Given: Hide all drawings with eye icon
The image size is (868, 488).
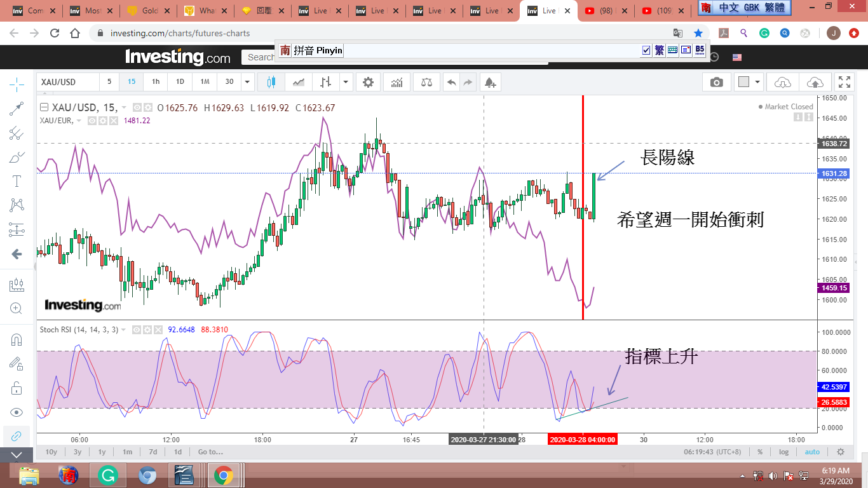Looking at the screenshot, I should pos(17,412).
